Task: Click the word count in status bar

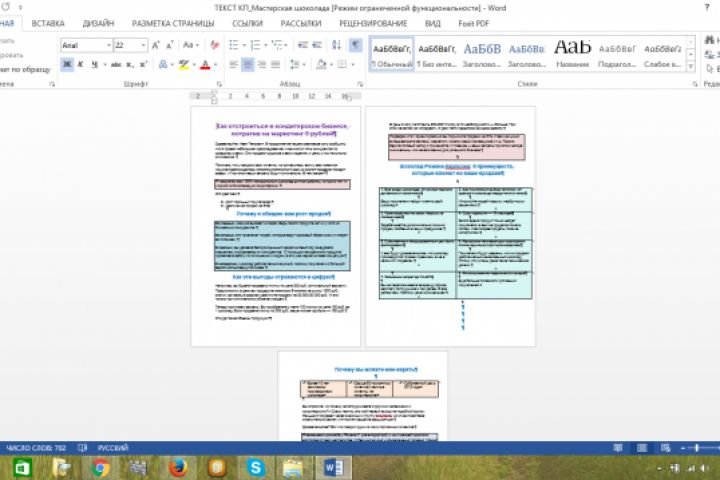Action: point(36,448)
